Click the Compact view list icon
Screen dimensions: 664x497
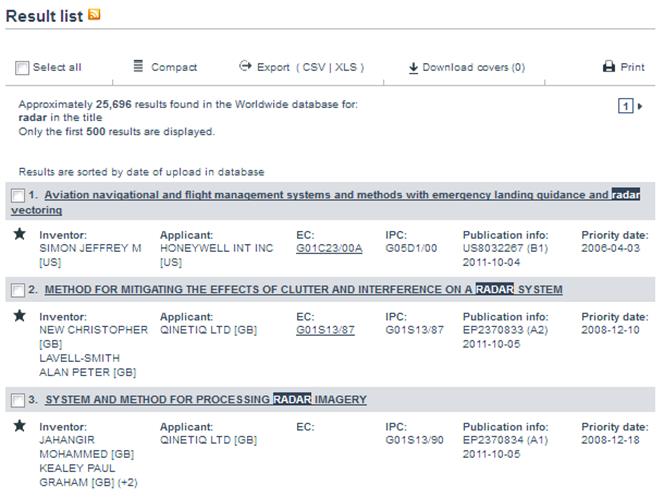coord(138,66)
